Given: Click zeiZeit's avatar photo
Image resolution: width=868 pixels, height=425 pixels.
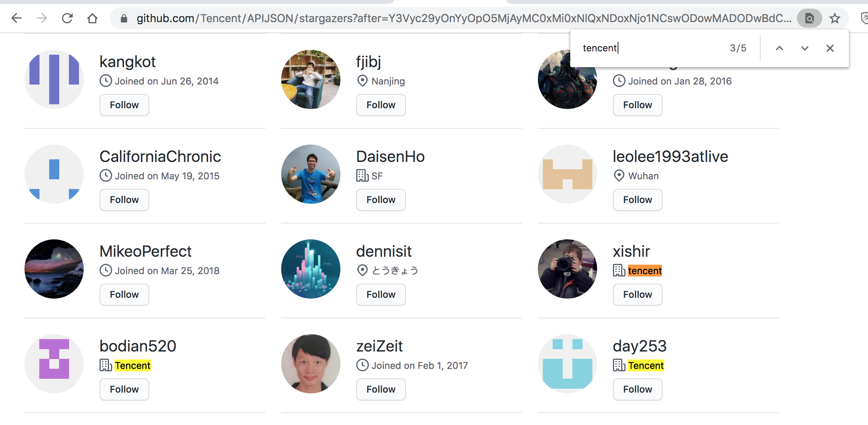Looking at the screenshot, I should [x=310, y=363].
